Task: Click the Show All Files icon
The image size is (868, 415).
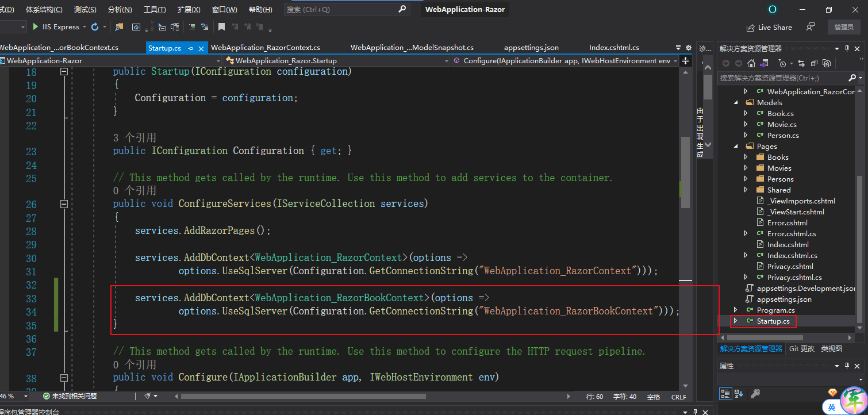Action: pyautogui.click(x=827, y=63)
